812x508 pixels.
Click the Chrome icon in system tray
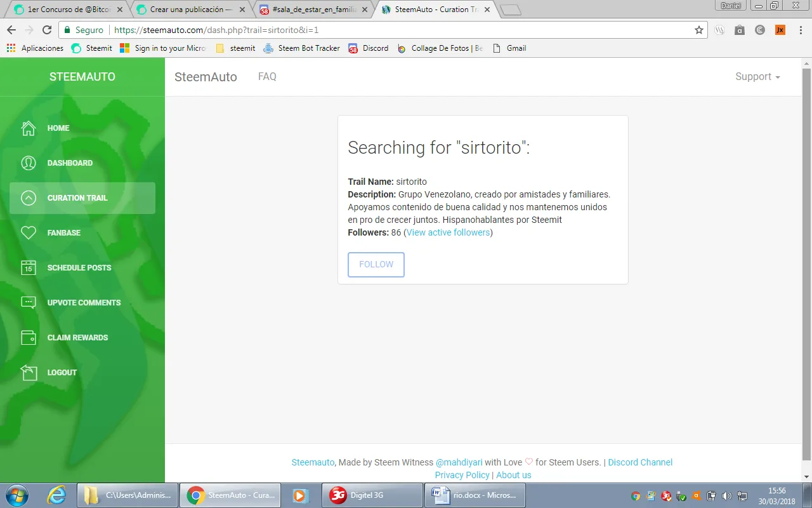pyautogui.click(x=636, y=496)
